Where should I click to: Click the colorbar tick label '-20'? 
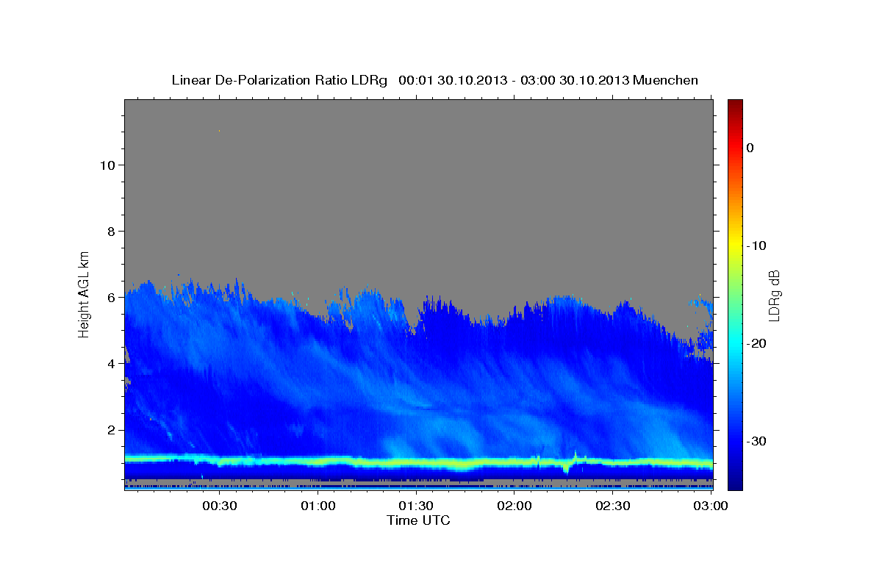(x=757, y=343)
